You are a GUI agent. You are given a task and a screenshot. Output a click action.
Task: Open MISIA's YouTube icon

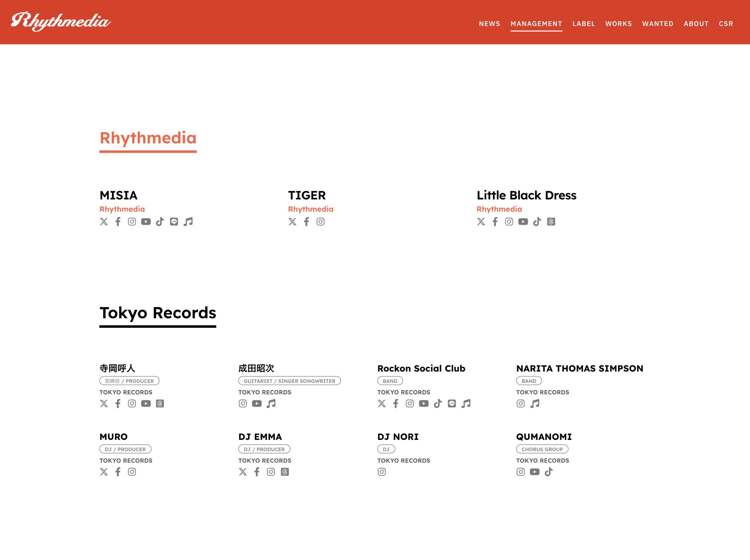click(x=146, y=222)
